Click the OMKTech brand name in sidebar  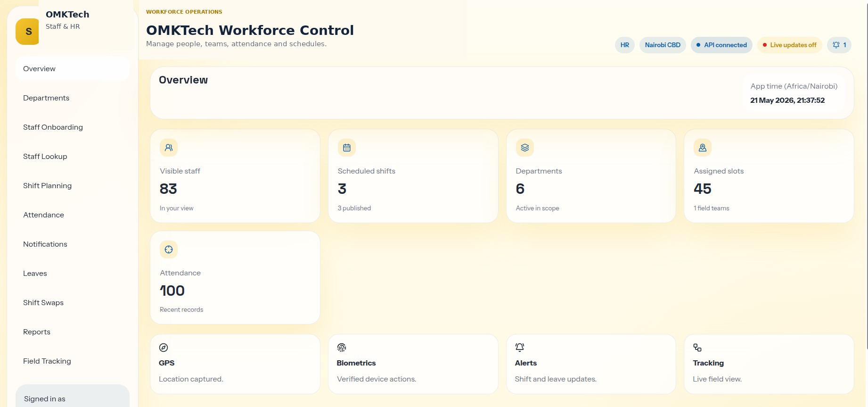67,15
